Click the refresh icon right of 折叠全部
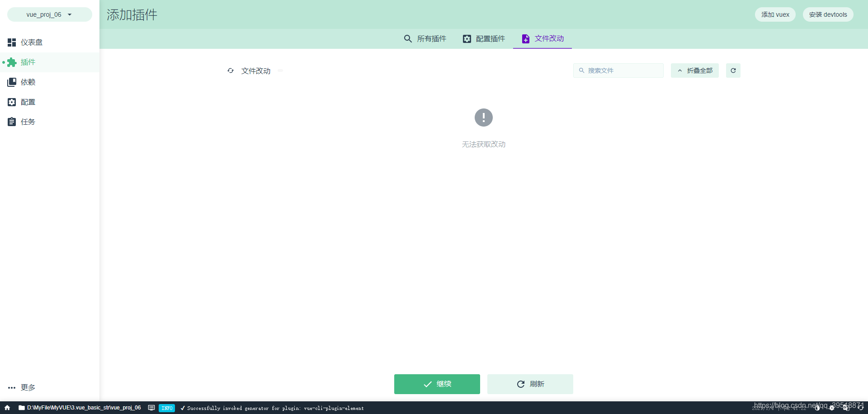Screen dimensions: 868x414 coord(733,71)
